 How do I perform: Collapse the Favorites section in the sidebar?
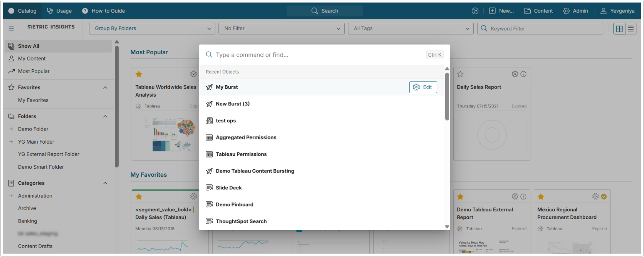coord(105,87)
